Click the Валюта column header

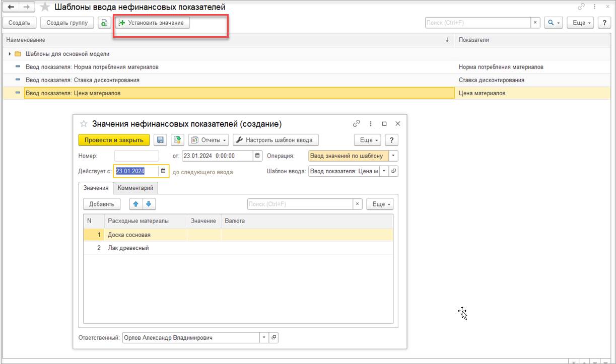click(307, 221)
